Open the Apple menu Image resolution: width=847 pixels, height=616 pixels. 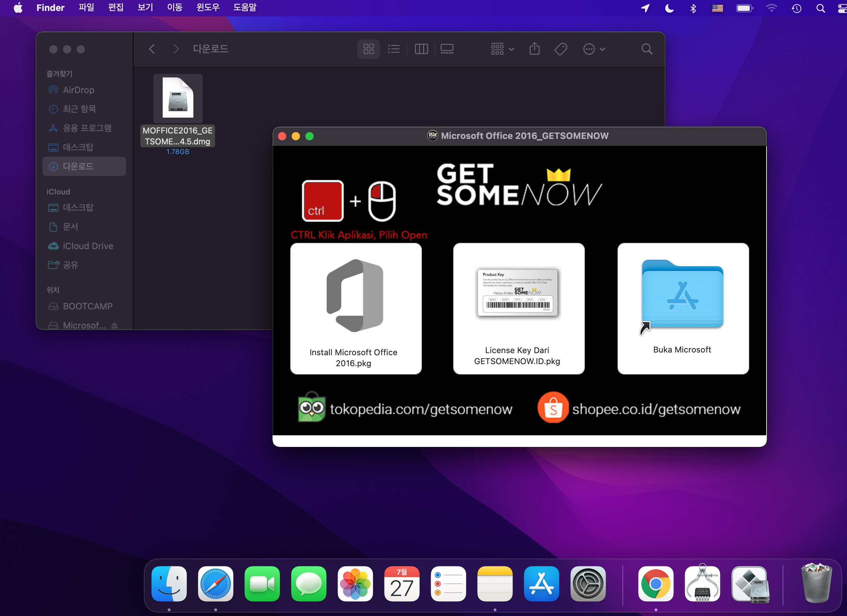18,8
